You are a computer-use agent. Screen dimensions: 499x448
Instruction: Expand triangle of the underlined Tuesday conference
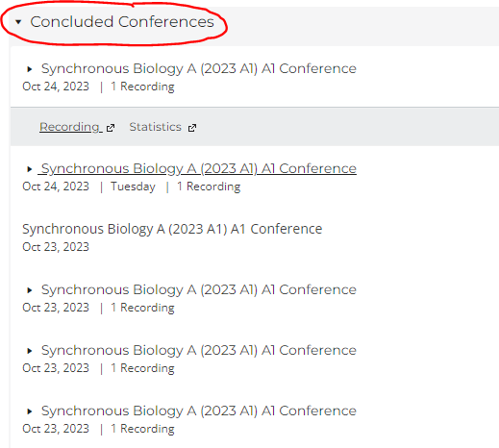click(x=30, y=169)
